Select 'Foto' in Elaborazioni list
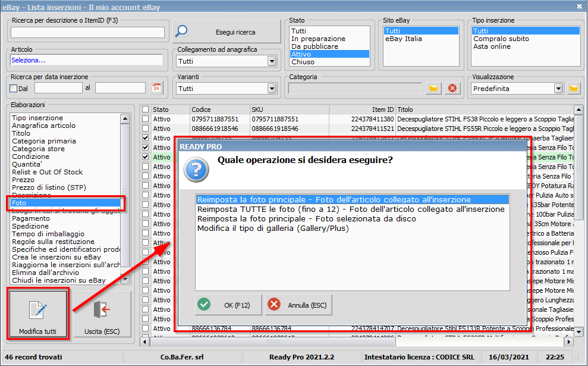This screenshot has width=588, height=366. [x=65, y=203]
